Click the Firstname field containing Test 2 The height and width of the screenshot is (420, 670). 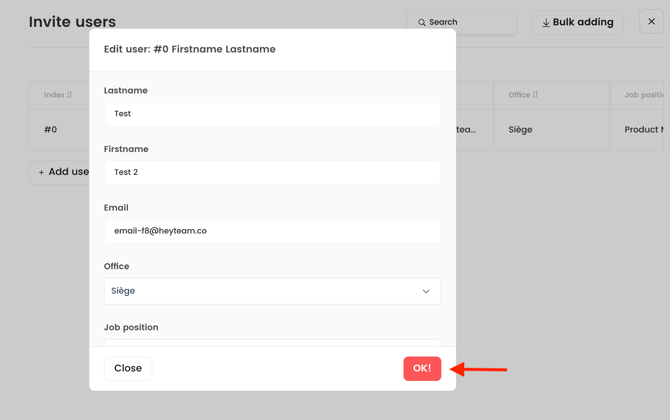pos(272,172)
